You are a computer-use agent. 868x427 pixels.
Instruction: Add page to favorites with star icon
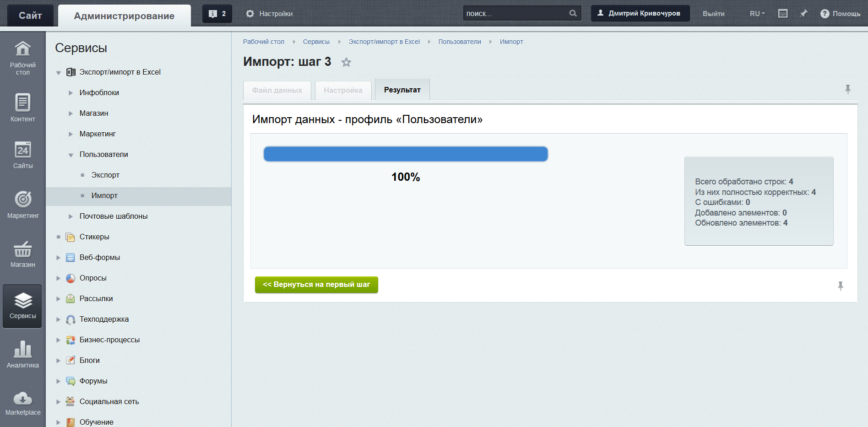[346, 62]
